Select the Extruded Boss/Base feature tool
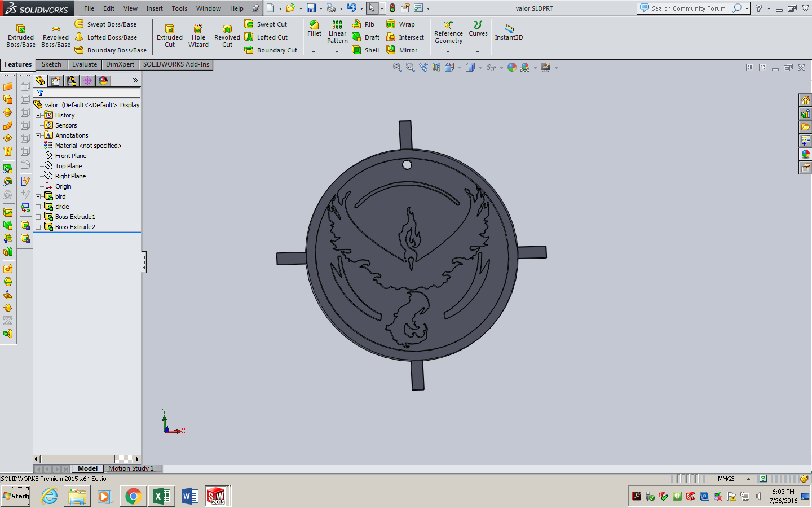 20,34
